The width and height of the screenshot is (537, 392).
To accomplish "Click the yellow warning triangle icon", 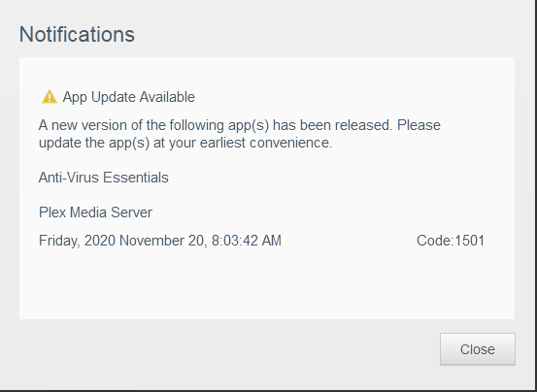I will (50, 97).
